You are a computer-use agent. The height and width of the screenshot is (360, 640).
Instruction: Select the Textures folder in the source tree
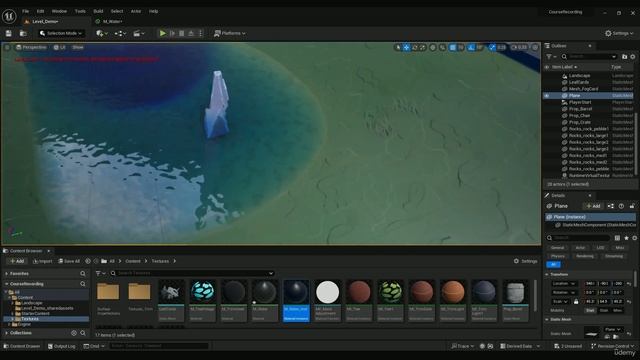coord(29,319)
